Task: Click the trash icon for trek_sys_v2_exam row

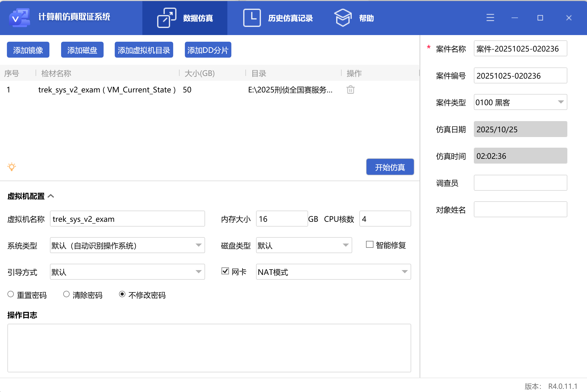Action: click(350, 90)
